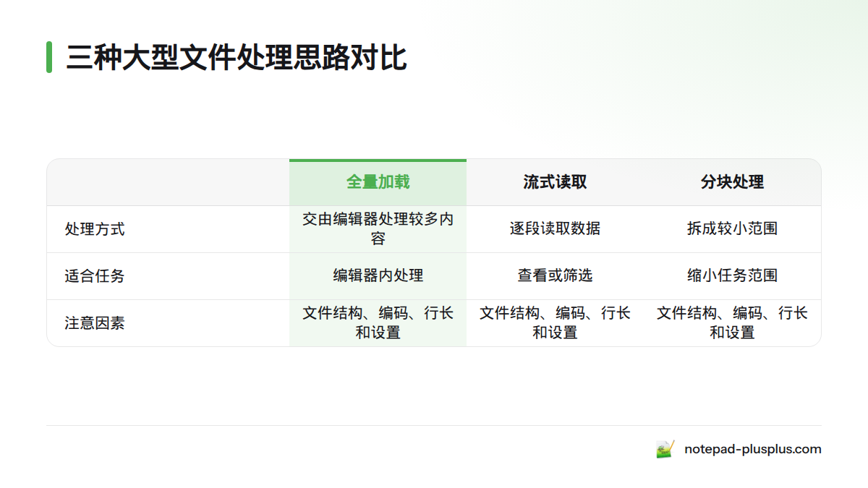Select the 分块处理 column header

(732, 182)
